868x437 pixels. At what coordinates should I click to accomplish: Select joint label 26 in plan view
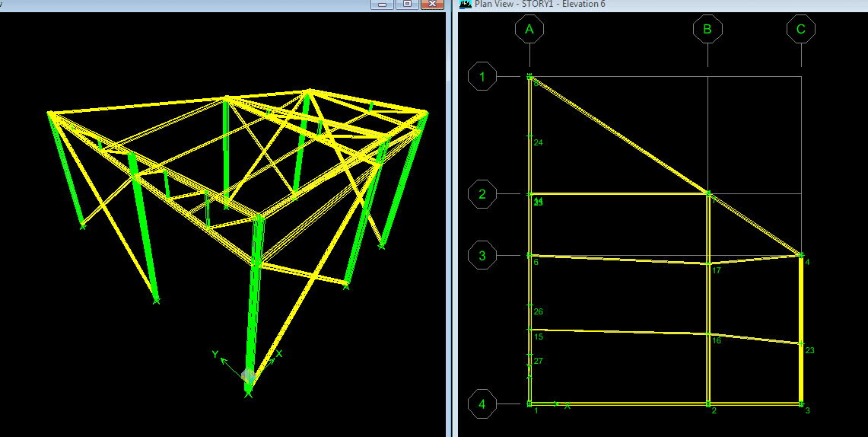[x=538, y=312]
